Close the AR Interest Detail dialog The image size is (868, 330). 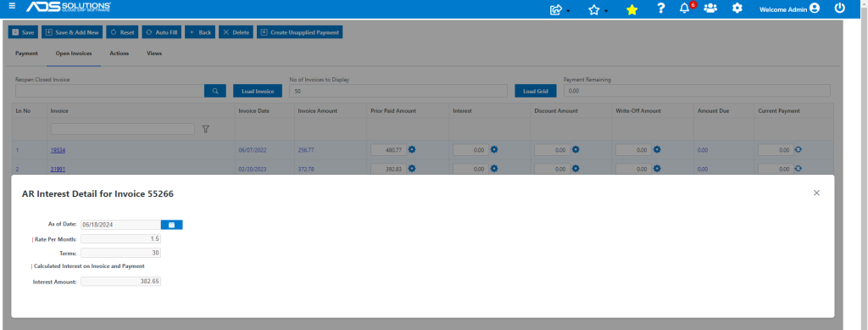click(x=816, y=193)
